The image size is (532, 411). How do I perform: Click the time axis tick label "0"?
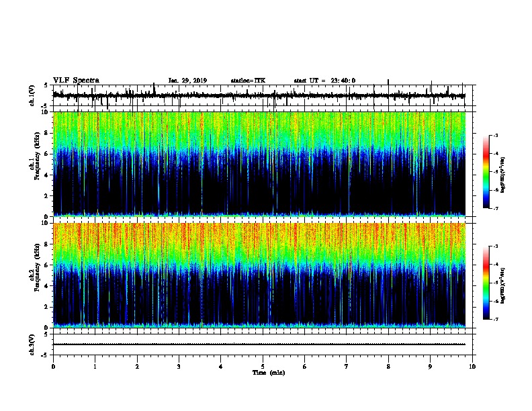click(53, 367)
